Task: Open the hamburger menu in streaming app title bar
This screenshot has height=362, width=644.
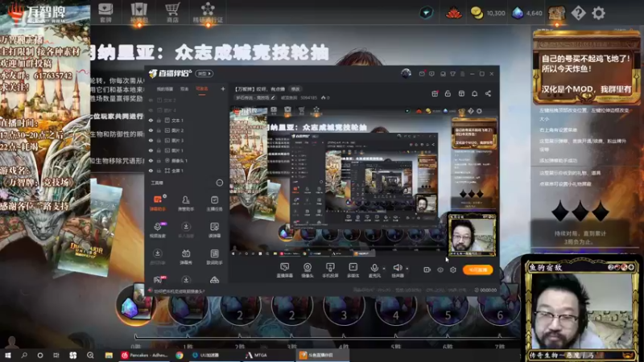Action: pos(462,74)
